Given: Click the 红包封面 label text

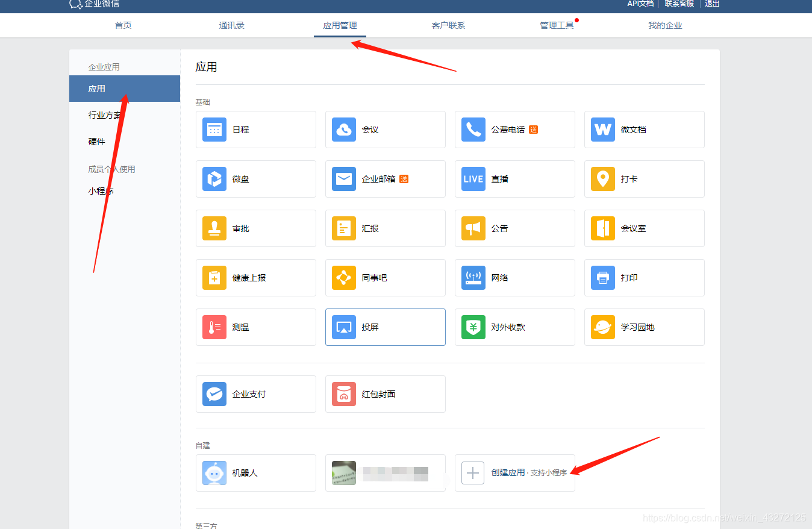Looking at the screenshot, I should (379, 394).
